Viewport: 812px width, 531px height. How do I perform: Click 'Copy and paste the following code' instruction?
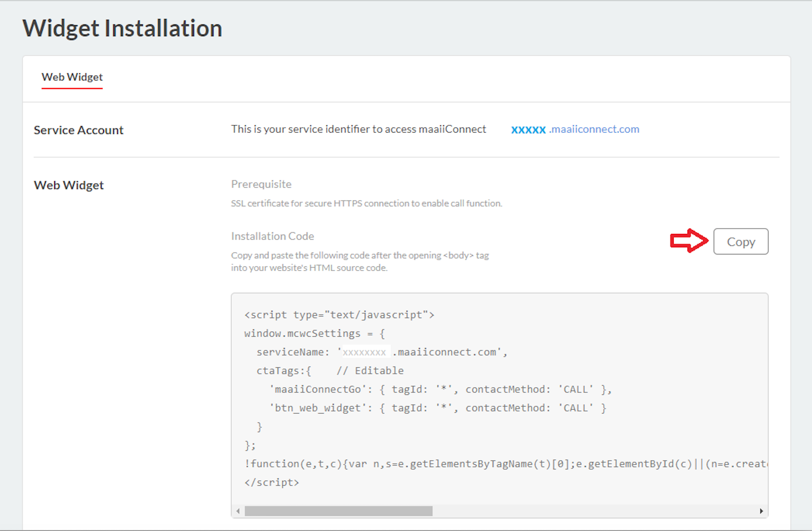[x=360, y=255]
